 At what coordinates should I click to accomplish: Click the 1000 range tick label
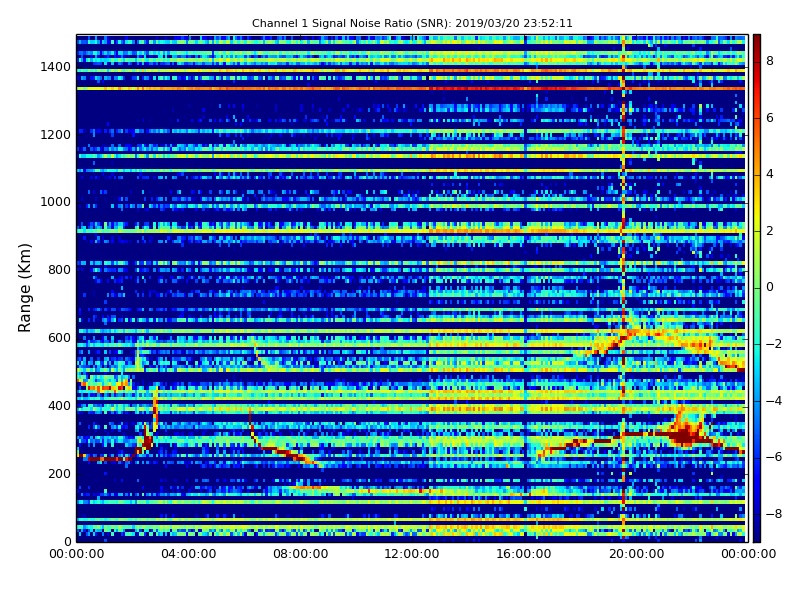click(56, 202)
